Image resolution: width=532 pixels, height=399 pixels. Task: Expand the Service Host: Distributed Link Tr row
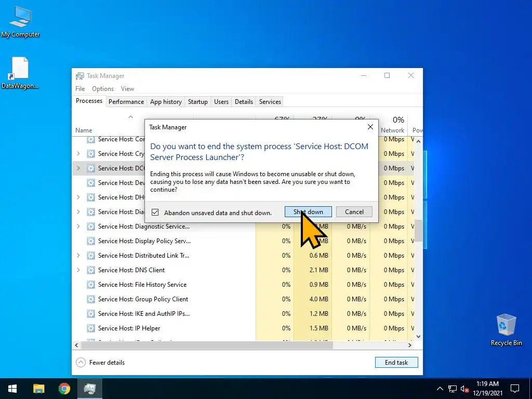coord(78,256)
